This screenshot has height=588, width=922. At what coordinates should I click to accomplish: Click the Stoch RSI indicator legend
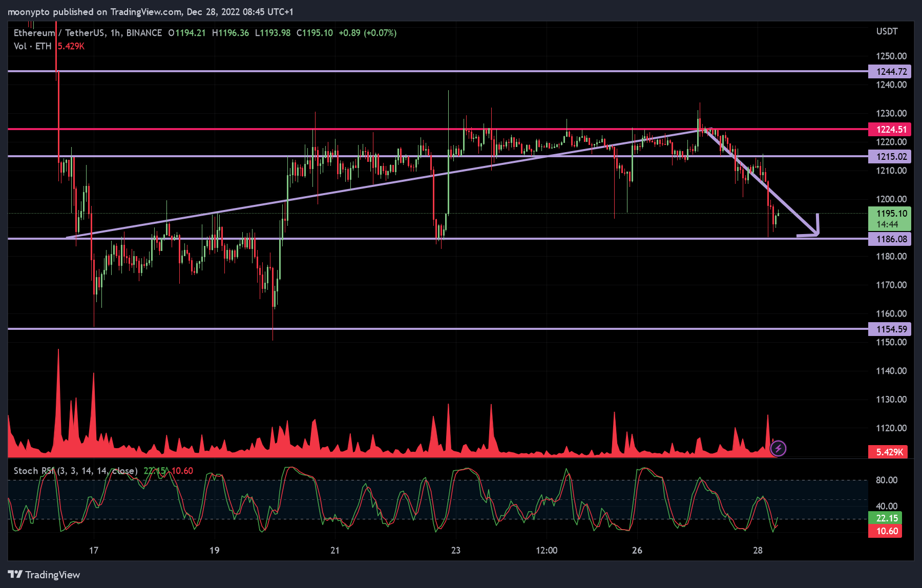[x=75, y=471]
